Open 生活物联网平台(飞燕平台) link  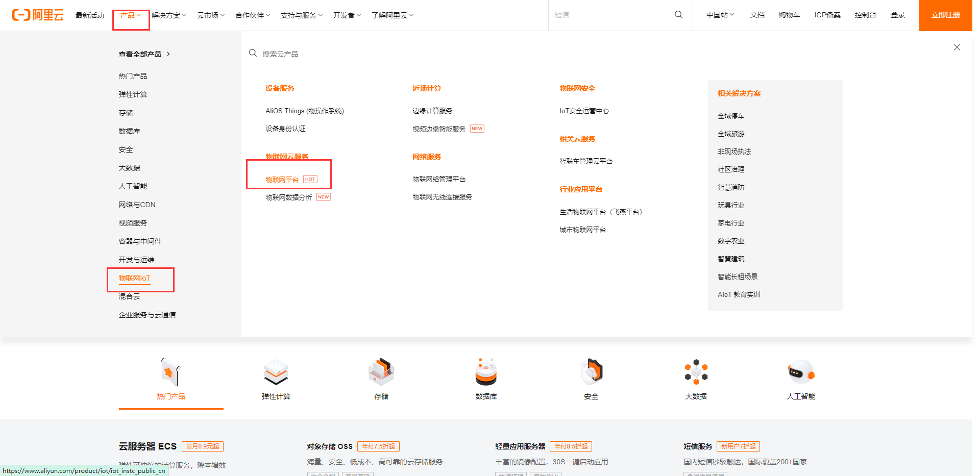pos(601,212)
